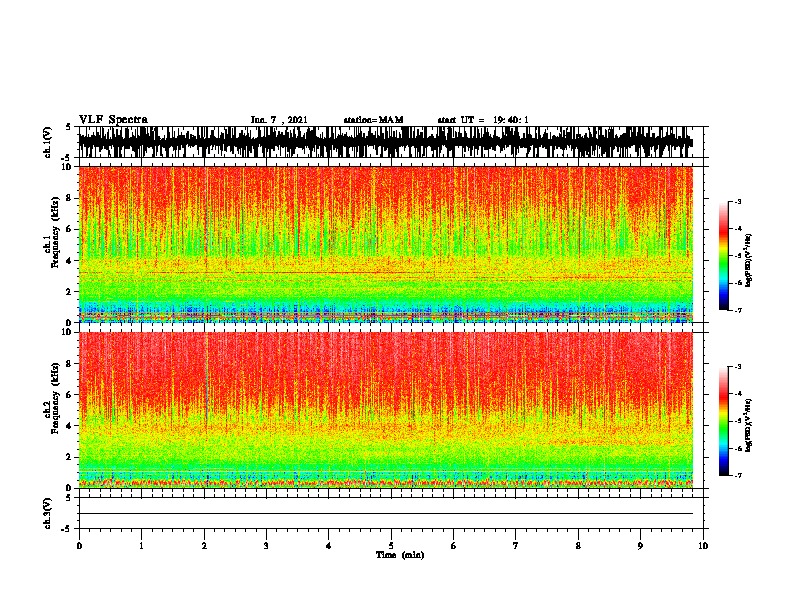Click the time axis tick label "10"
This screenshot has height=612, width=792.
click(x=703, y=546)
